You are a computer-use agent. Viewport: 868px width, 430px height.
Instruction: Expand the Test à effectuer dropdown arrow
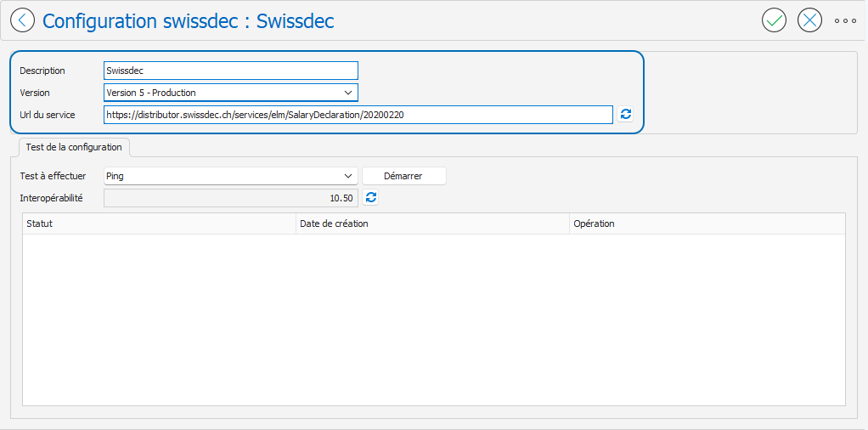(x=348, y=176)
